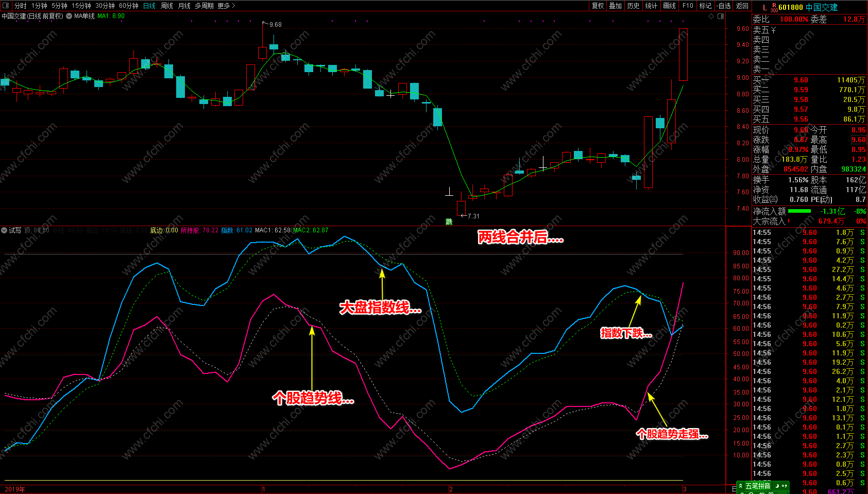Click 买三 bid row at 9.58
The image size is (868, 494).
tap(809, 99)
